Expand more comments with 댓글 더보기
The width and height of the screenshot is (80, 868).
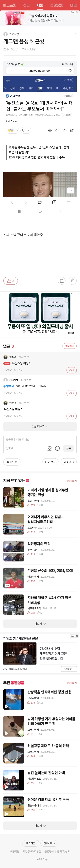(x=40, y=426)
